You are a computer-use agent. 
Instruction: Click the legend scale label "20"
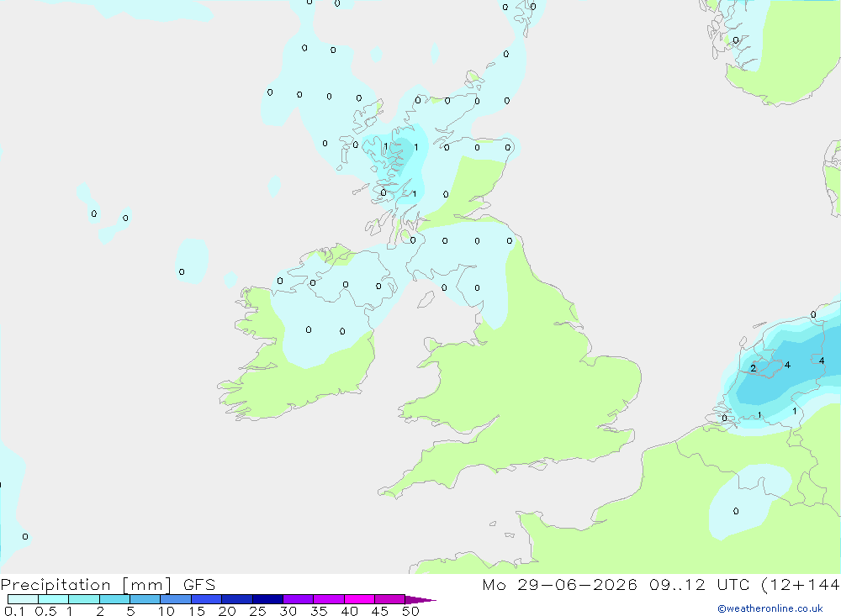click(227, 611)
